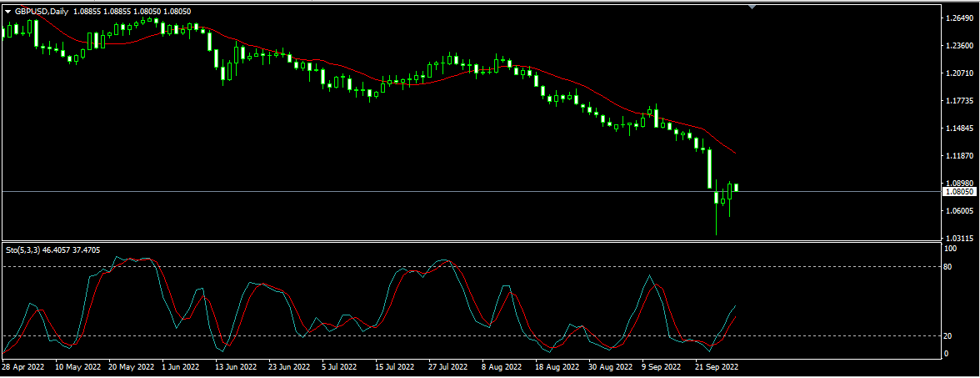Select the dashed 20 level line
Viewport: 980px width, 378px height.
(x=471, y=335)
